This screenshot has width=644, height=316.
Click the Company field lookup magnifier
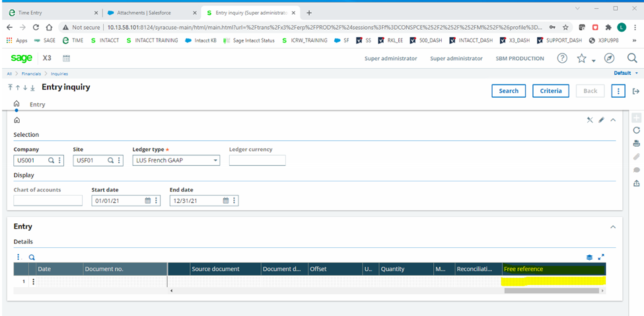pyautogui.click(x=52, y=160)
